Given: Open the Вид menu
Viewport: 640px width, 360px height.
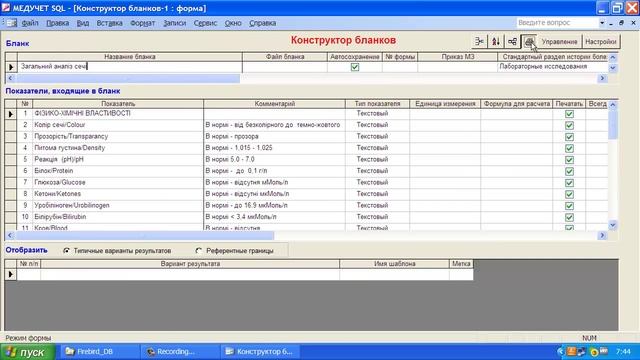Looking at the screenshot, I should tap(83, 23).
